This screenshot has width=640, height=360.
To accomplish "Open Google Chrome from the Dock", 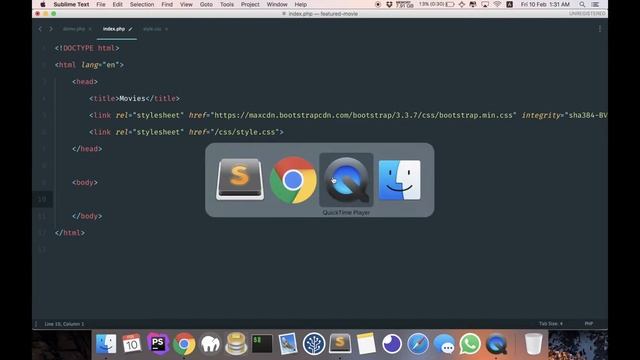I will point(184,344).
